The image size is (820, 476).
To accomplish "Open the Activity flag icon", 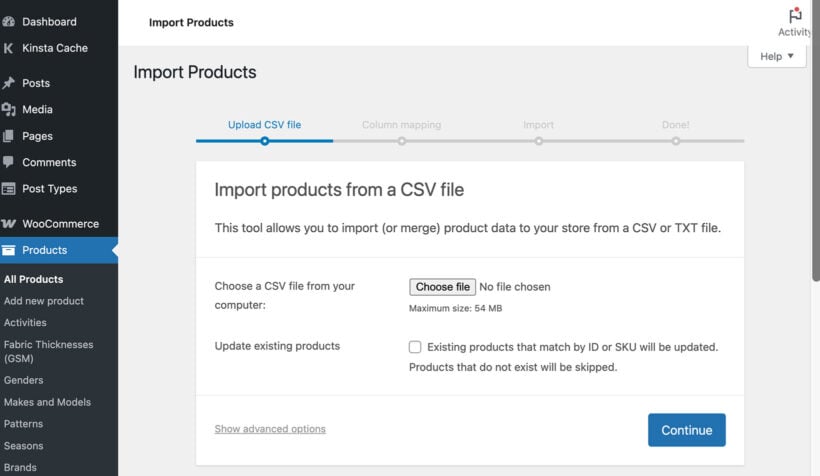I will click(x=795, y=17).
